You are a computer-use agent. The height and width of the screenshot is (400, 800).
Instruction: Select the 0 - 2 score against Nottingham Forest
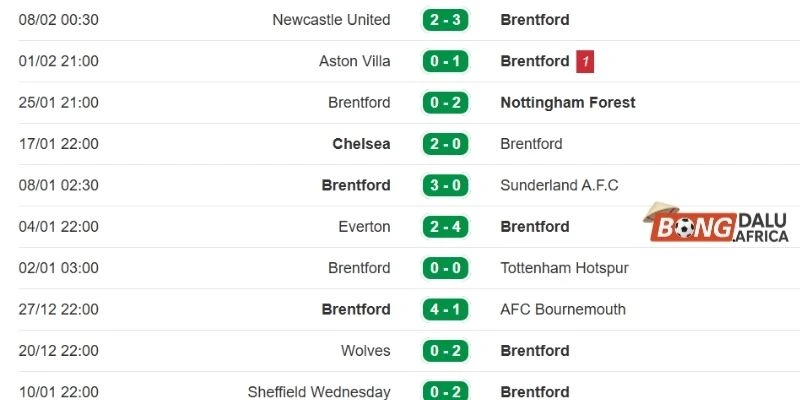[446, 103]
